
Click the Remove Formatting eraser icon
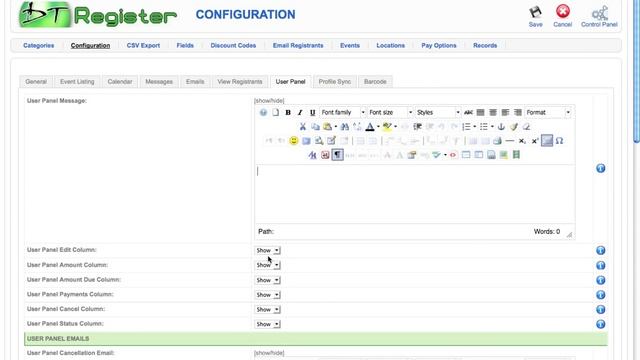526,127
